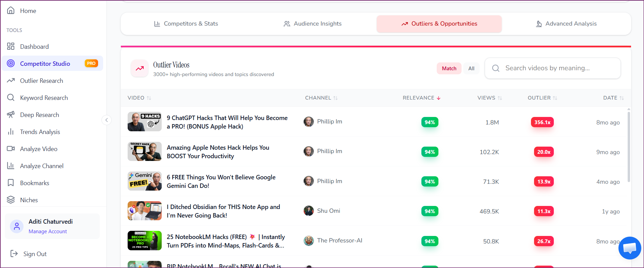Open the chat support bubble

pos(629,248)
